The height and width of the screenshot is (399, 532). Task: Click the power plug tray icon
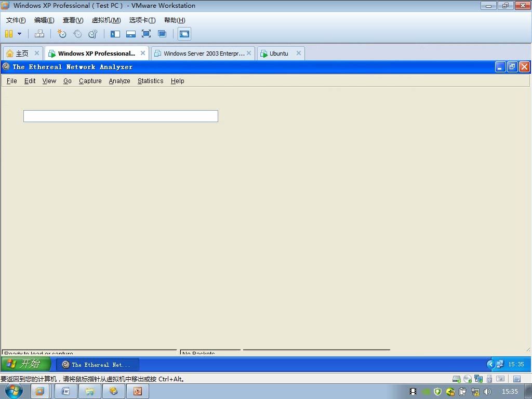(x=462, y=392)
